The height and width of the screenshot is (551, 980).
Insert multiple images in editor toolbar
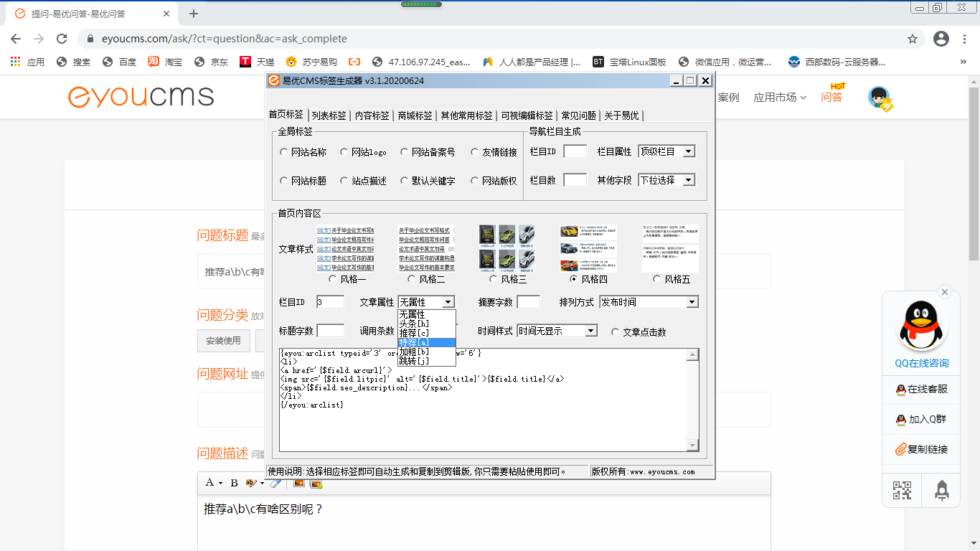point(316,483)
